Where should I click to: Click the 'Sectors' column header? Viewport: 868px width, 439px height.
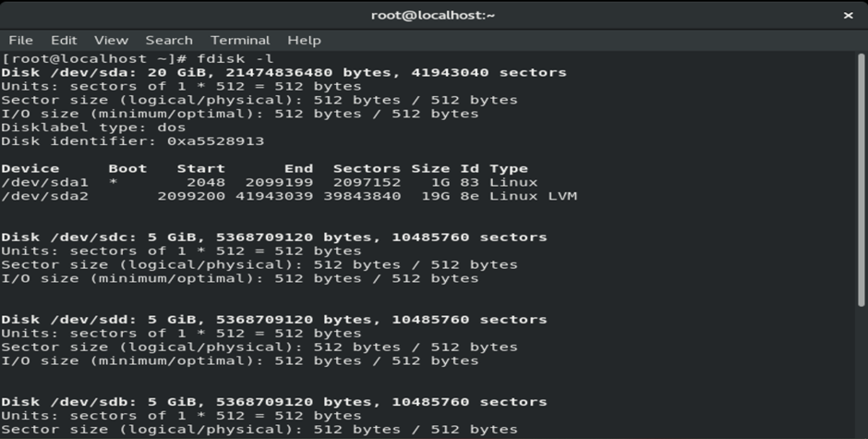coord(367,168)
